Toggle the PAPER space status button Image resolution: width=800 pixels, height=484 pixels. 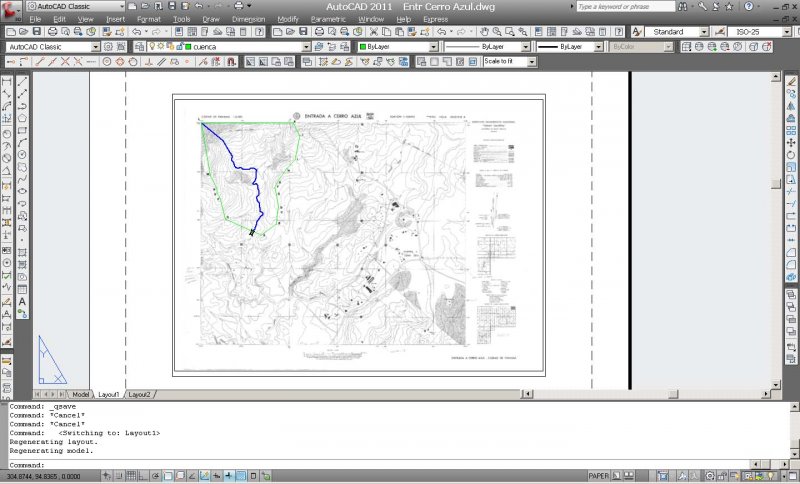[600, 476]
